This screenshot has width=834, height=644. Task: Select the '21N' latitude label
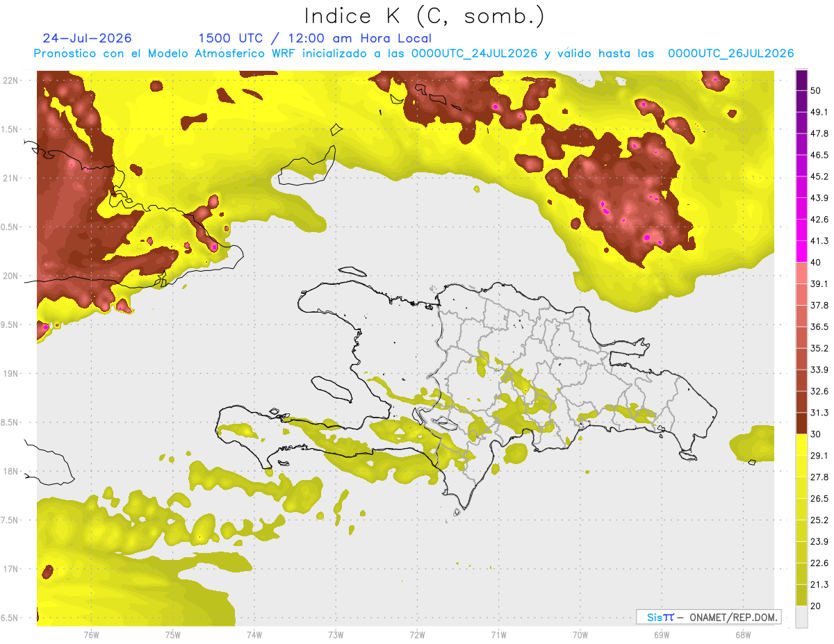pyautogui.click(x=10, y=179)
